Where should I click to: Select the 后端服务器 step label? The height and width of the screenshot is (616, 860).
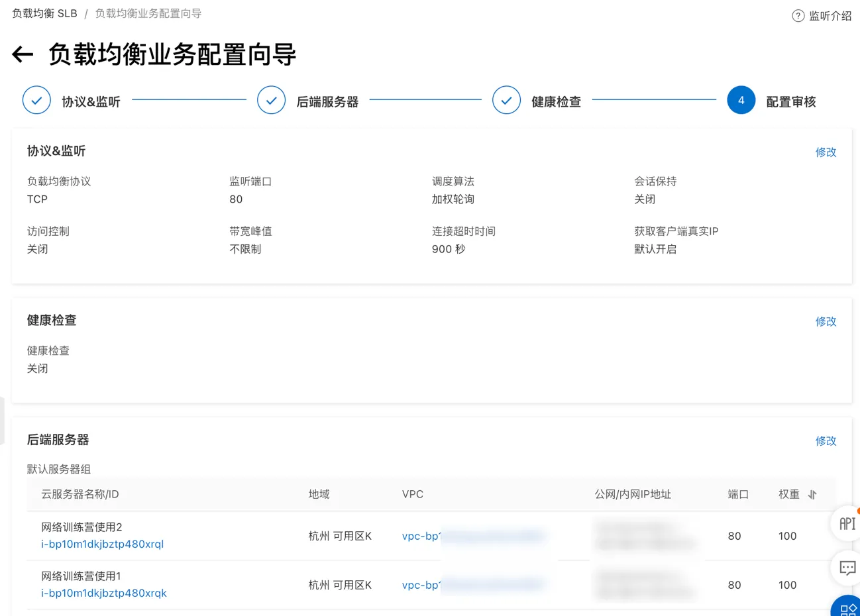click(327, 102)
